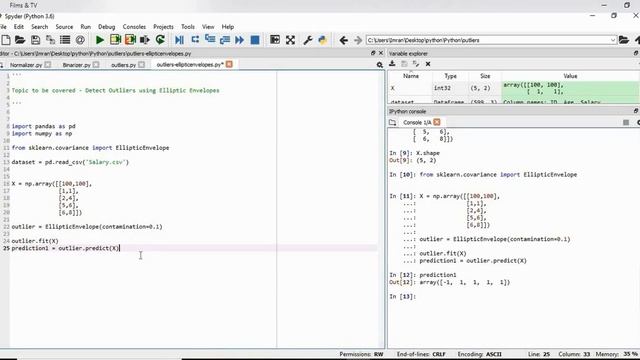Viewport: 640px width, 360px height.
Task: Click Save data as icon in Variable explorer
Action: [416, 64]
